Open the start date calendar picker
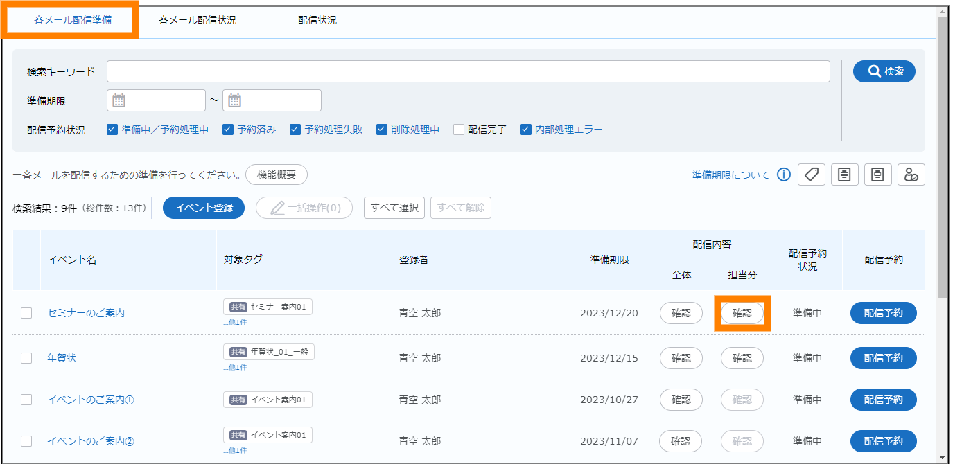 (119, 100)
